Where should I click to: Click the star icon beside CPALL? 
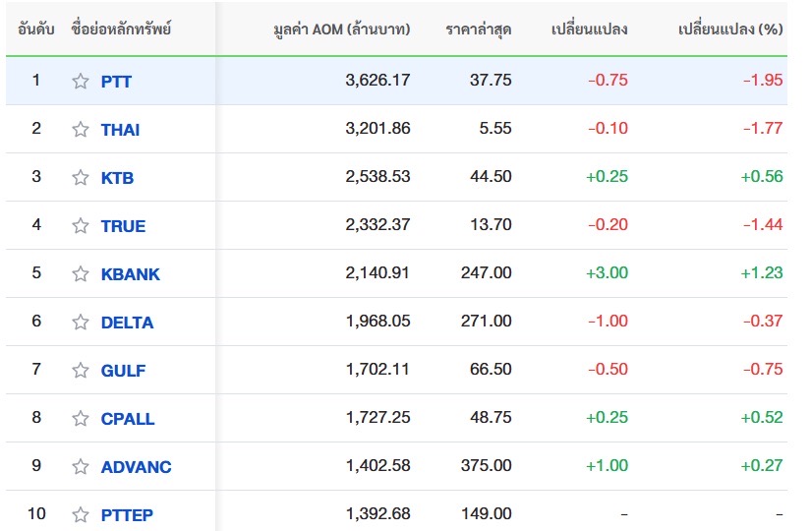[x=81, y=418]
